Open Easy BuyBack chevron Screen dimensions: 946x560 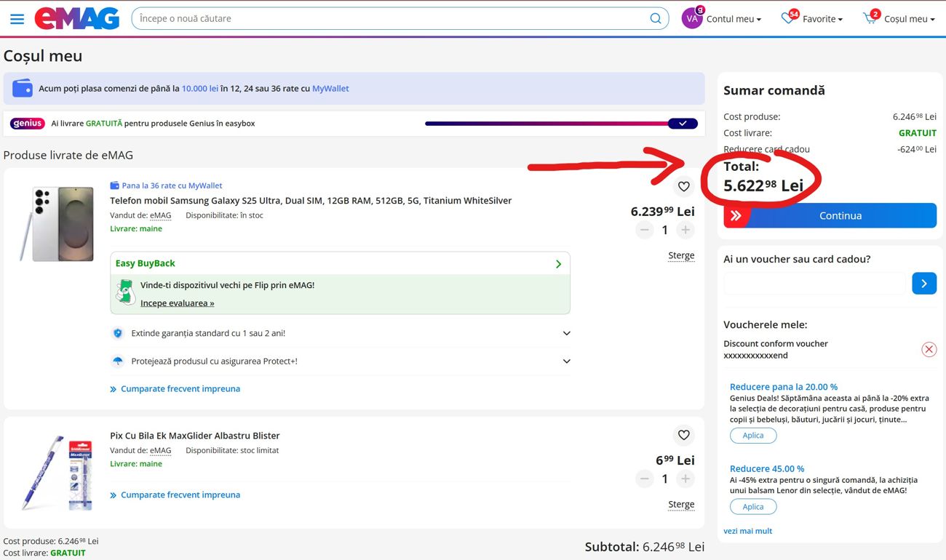pos(558,263)
